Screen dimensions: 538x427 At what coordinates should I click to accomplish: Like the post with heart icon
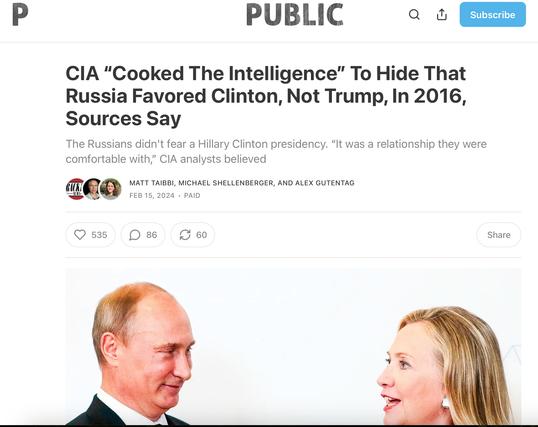tap(80, 235)
